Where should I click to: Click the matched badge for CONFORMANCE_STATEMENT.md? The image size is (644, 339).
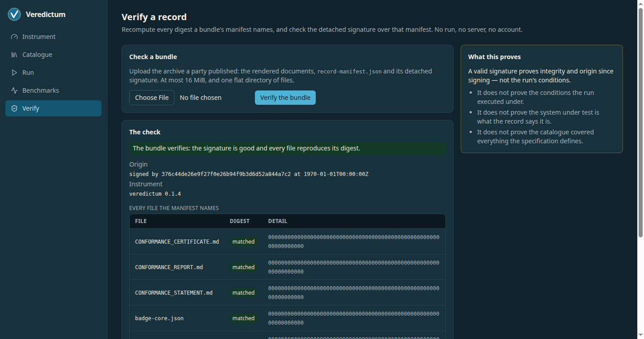[x=243, y=293]
